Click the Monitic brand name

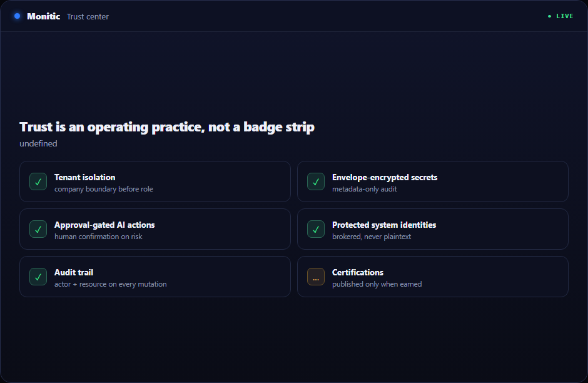coord(44,16)
